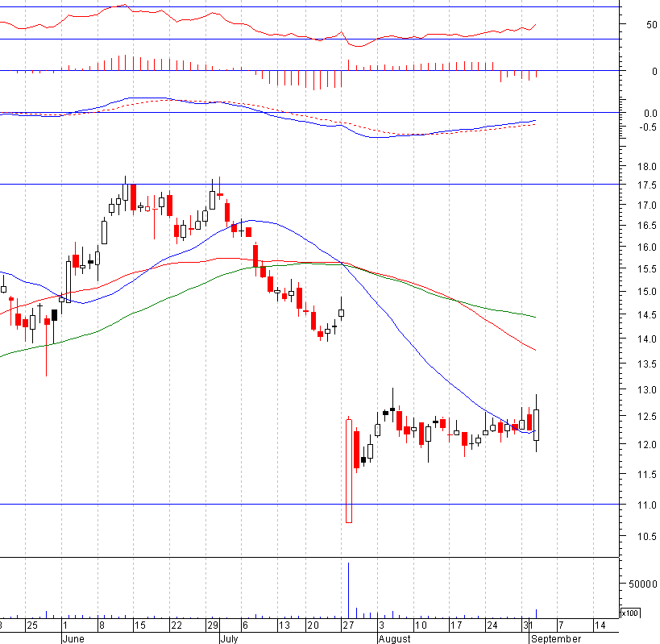
Task: Click the "15.5" price axis label
Action: (647, 269)
